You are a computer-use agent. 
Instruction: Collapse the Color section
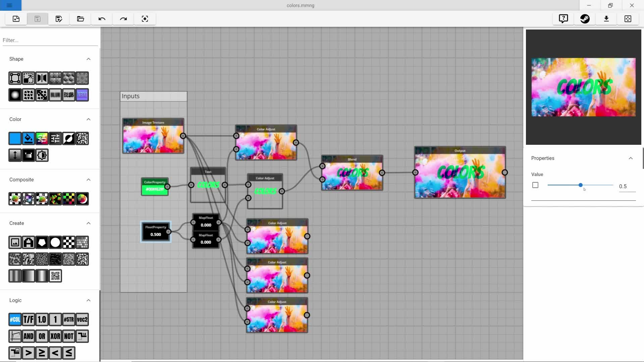[89, 119]
